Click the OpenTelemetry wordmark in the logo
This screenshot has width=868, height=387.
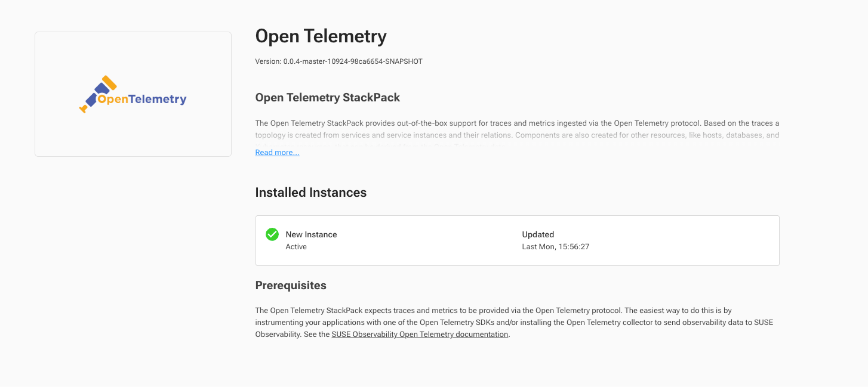(x=143, y=100)
